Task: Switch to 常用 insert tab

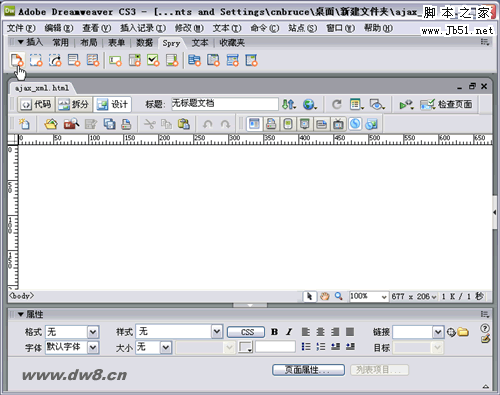Action: [60, 42]
